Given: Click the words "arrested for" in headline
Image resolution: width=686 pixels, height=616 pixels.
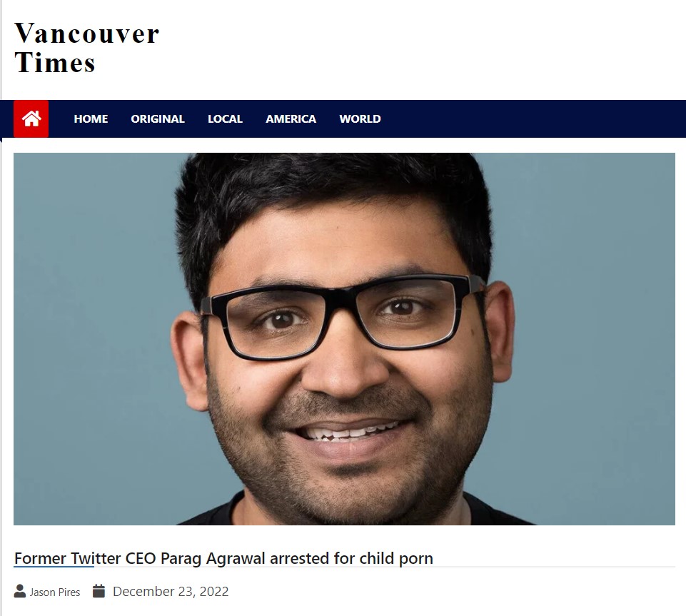Looking at the screenshot, I should coord(313,558).
